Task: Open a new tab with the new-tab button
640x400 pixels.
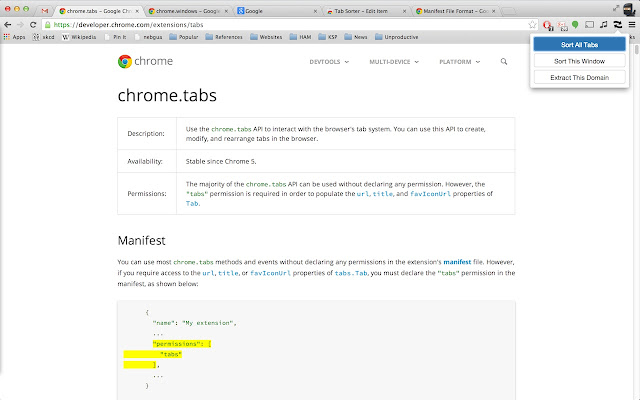Action: pyautogui.click(x=508, y=11)
